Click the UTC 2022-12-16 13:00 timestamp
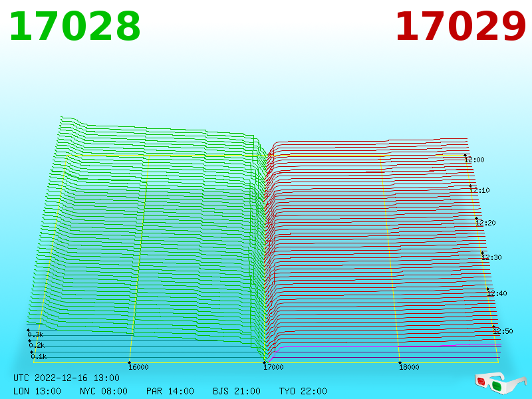The width and height of the screenshot is (532, 399). 66,378
